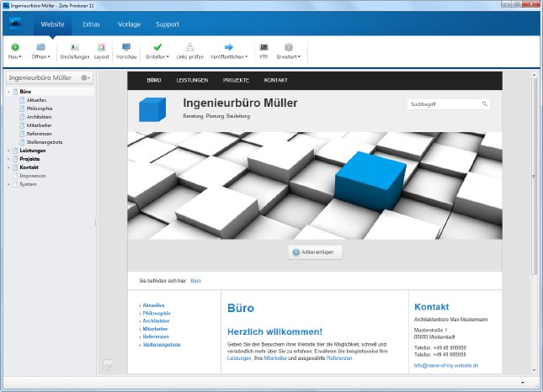This screenshot has width=543, height=392.
Task: Click the Links prüfen icon
Action: (190, 47)
